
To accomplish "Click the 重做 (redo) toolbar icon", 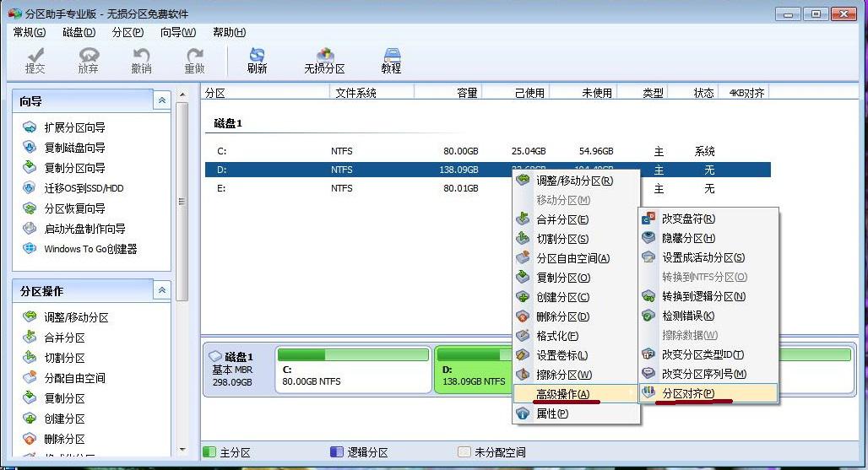I will [x=195, y=56].
